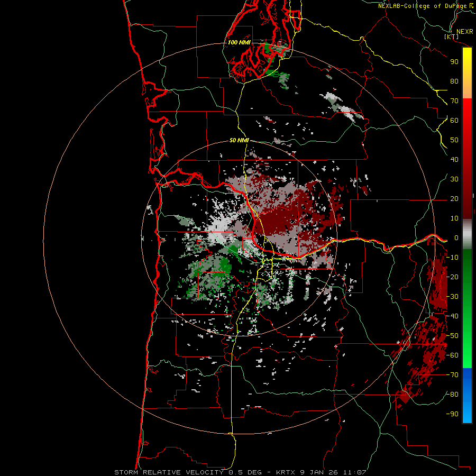
Task: Click the positive 70 knot scale label
Action: pyautogui.click(x=454, y=101)
